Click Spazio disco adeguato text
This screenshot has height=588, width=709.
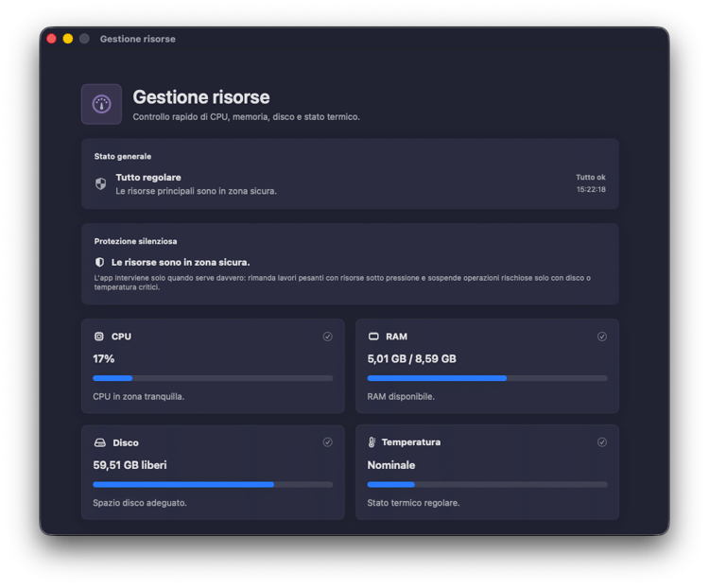point(140,503)
